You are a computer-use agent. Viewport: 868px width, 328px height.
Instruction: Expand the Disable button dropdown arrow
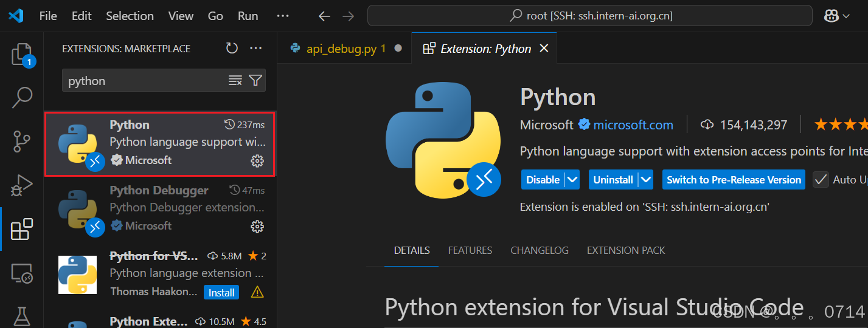(572, 180)
